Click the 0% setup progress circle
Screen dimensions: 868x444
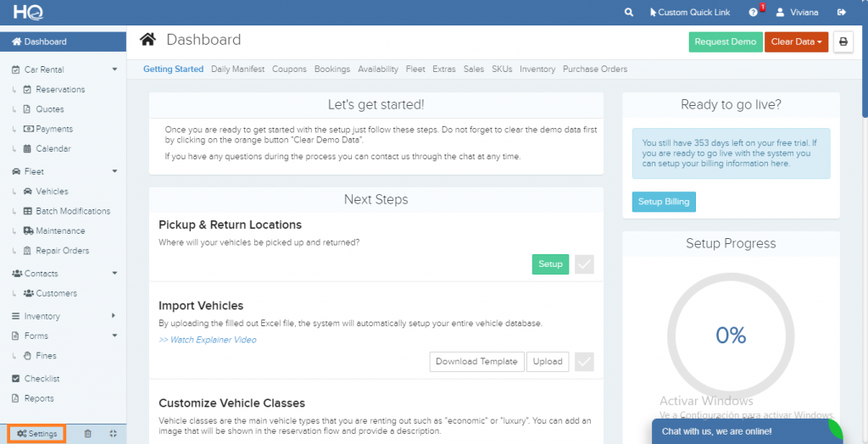tap(730, 335)
